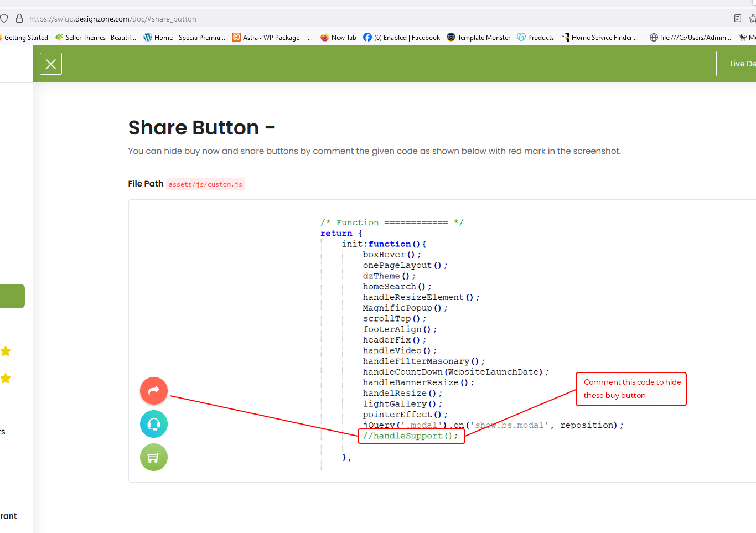The height and width of the screenshot is (533, 756).
Task: Open the Getting Started bookmark
Action: 24,38
